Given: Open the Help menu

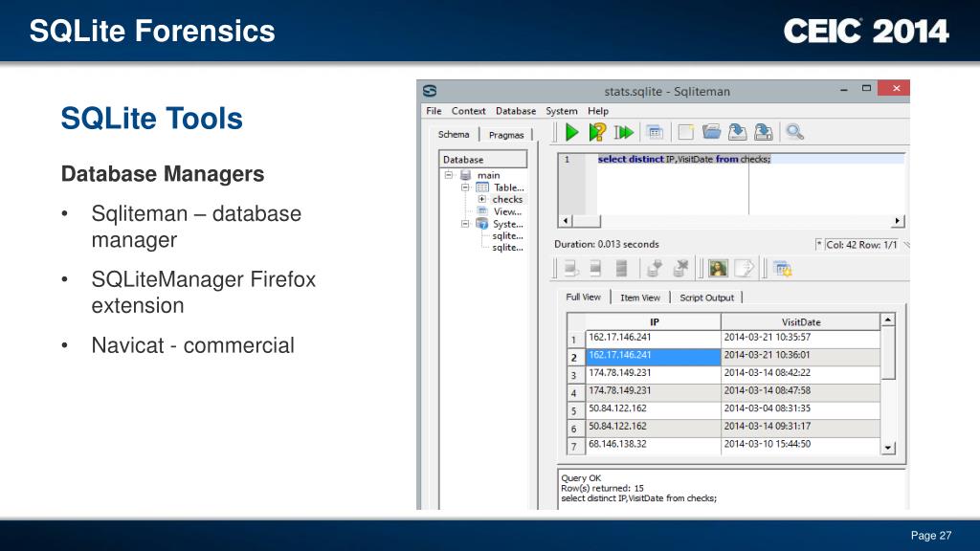Looking at the screenshot, I should click(597, 111).
